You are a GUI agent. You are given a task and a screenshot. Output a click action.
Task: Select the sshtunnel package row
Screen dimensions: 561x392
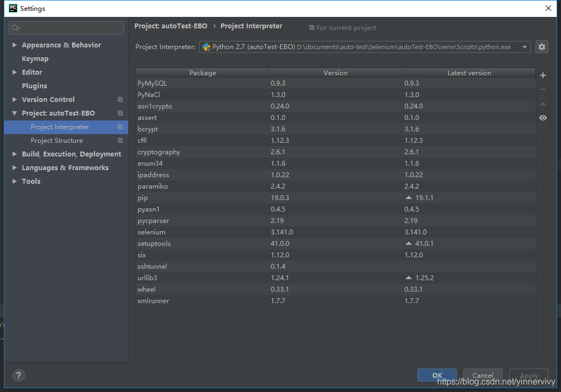[336, 266]
